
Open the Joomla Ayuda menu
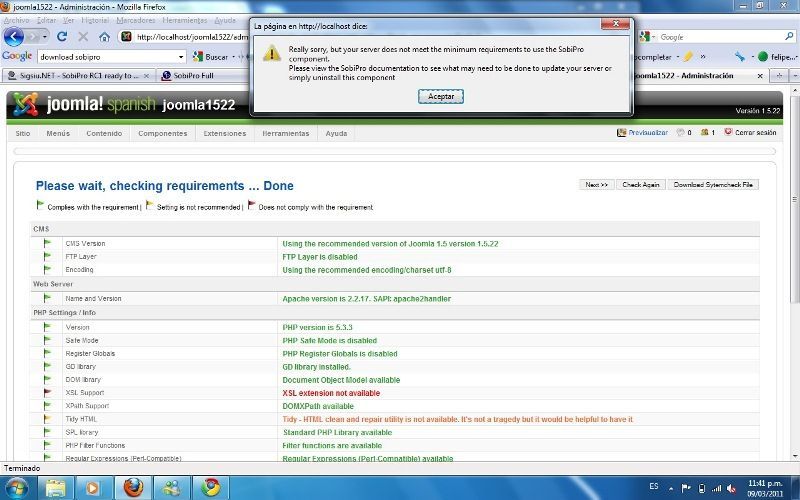point(336,133)
